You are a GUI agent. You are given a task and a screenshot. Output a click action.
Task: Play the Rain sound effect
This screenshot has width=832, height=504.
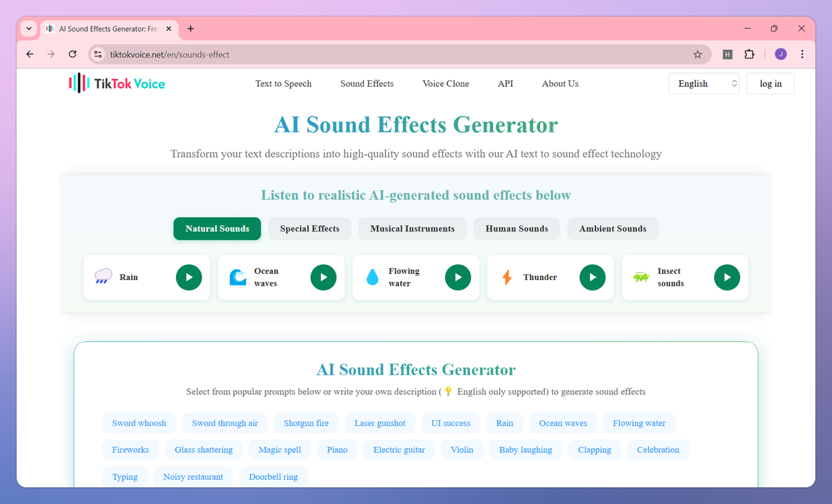[189, 277]
